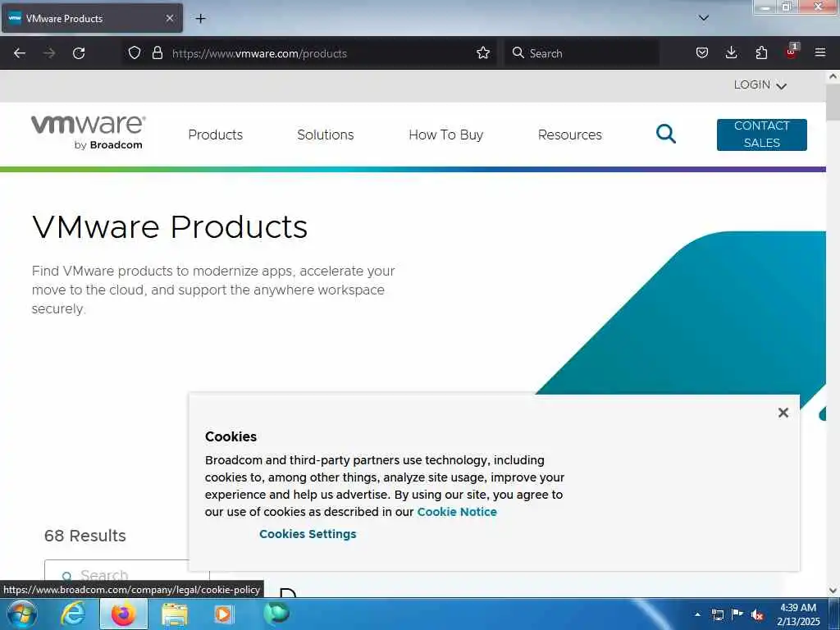This screenshot has width=840, height=630.
Task: Click the 68 Results text
Action: tap(85, 536)
